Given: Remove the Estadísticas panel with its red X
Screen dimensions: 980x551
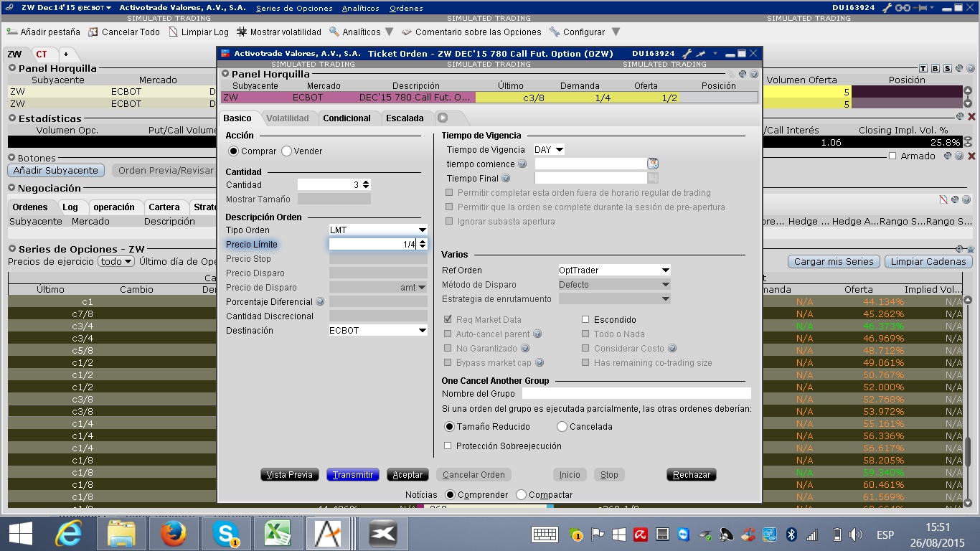Looking at the screenshot, I should [971, 116].
